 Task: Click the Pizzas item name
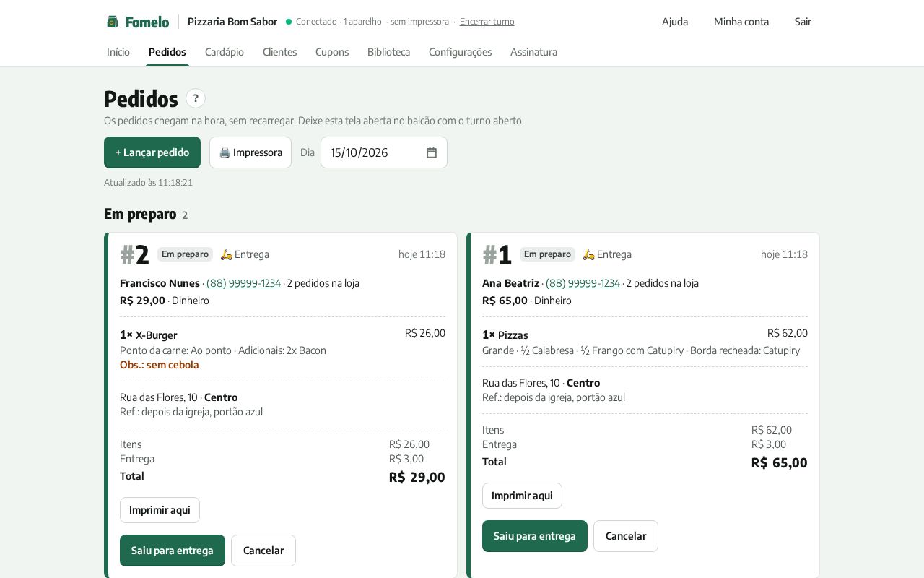pyautogui.click(x=513, y=335)
